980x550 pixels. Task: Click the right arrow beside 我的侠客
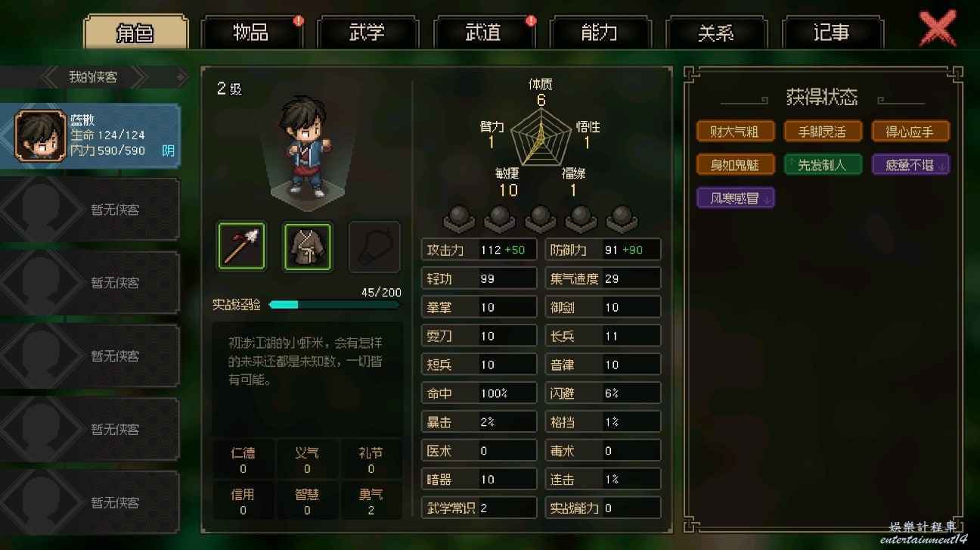181,76
